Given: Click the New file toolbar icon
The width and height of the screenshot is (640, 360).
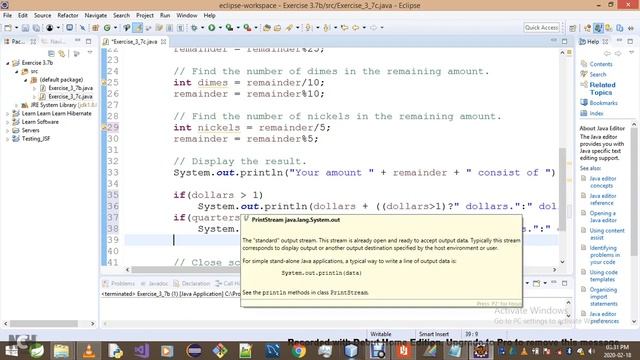Looking at the screenshot, I should coord(8,28).
